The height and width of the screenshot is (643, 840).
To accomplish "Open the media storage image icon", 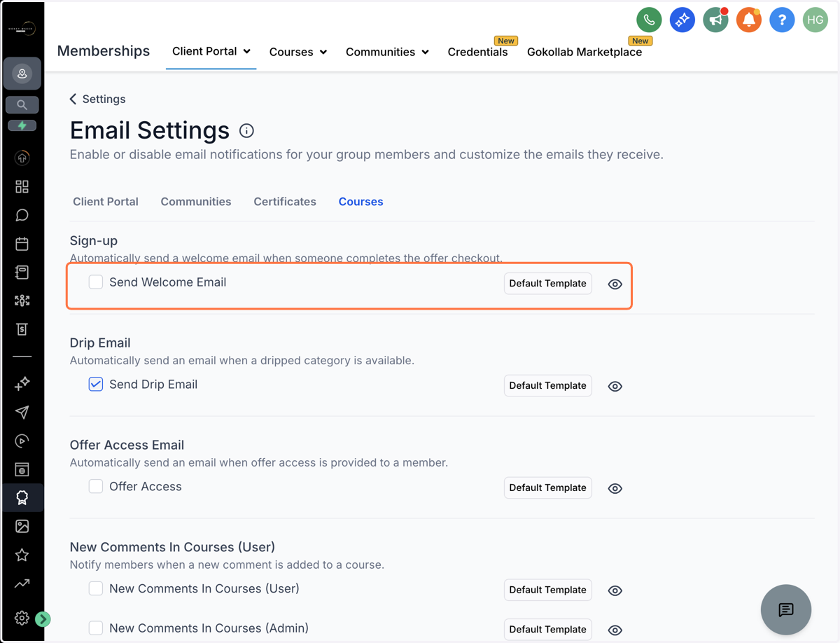I will pyautogui.click(x=22, y=526).
